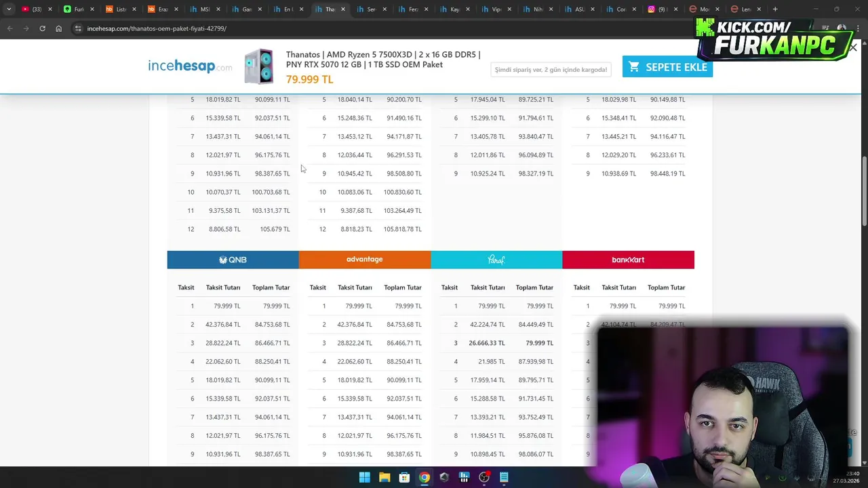Open File Explorer from the taskbar
868x488 pixels.
pyautogui.click(x=384, y=477)
